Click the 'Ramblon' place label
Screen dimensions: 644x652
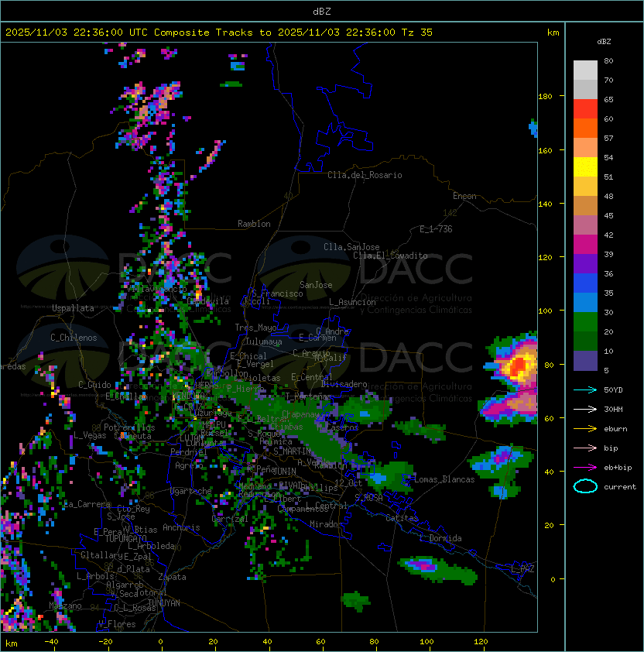pyautogui.click(x=254, y=224)
